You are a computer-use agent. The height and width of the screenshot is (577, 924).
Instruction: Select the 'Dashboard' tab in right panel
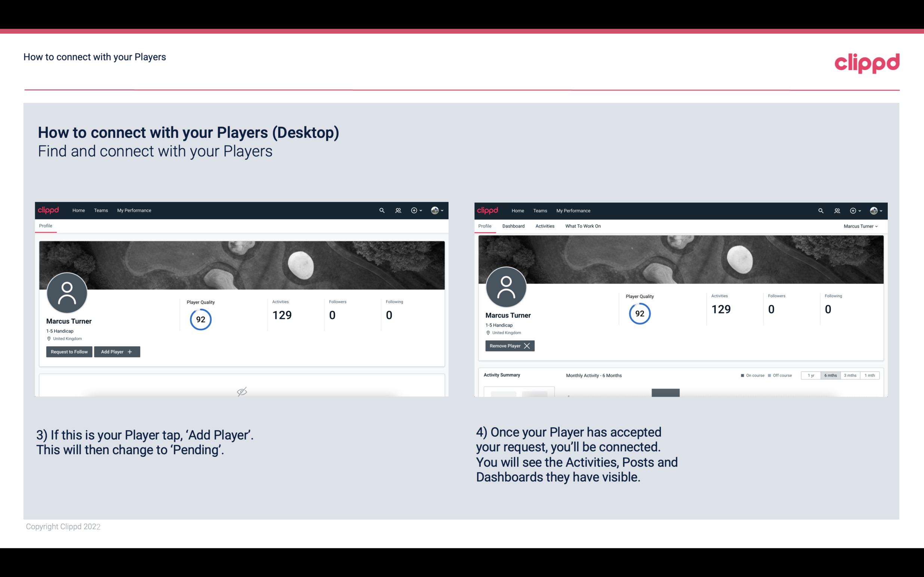tap(514, 226)
